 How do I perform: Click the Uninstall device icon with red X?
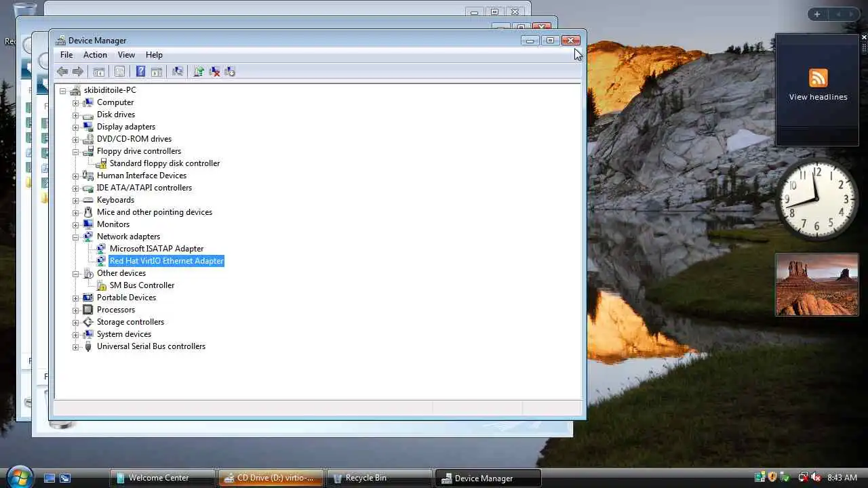pyautogui.click(x=214, y=71)
